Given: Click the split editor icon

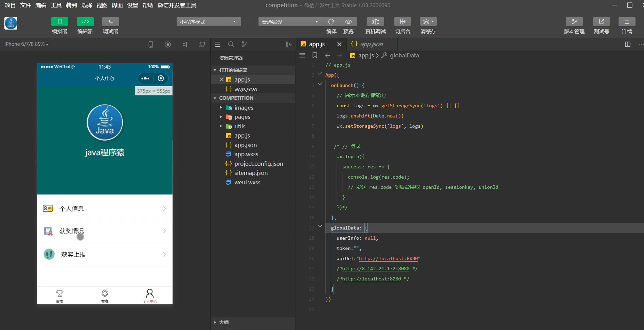Looking at the screenshot, I should pos(627,44).
